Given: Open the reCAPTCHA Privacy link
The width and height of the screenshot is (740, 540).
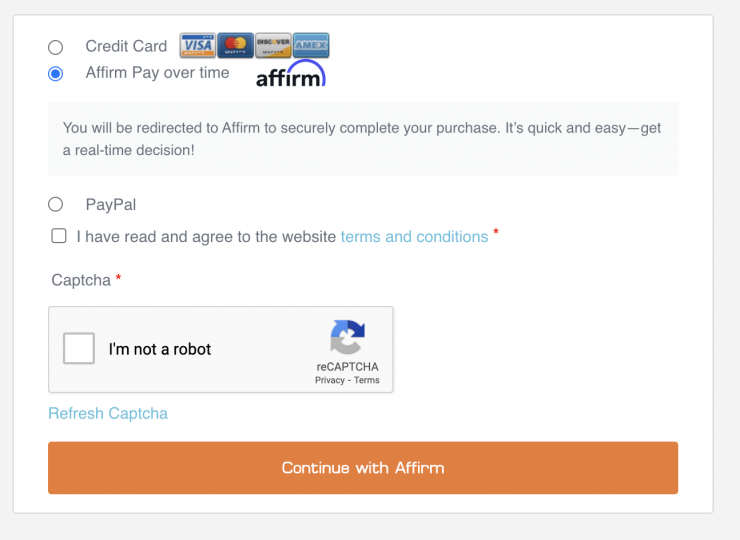Looking at the screenshot, I should [x=330, y=381].
